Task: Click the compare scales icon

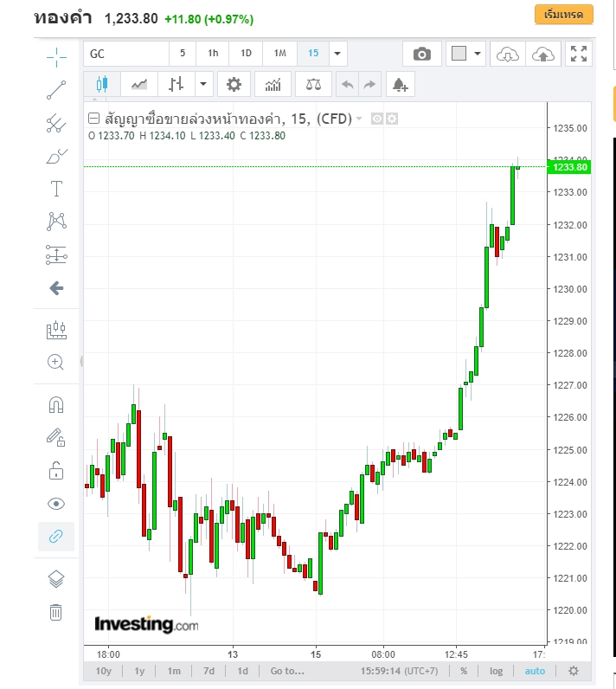Action: (313, 84)
